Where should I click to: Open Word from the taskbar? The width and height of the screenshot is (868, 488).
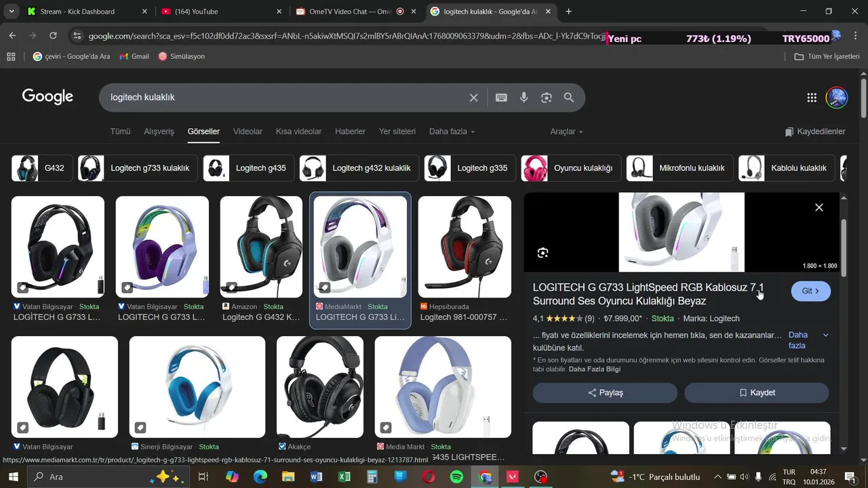pos(316,477)
